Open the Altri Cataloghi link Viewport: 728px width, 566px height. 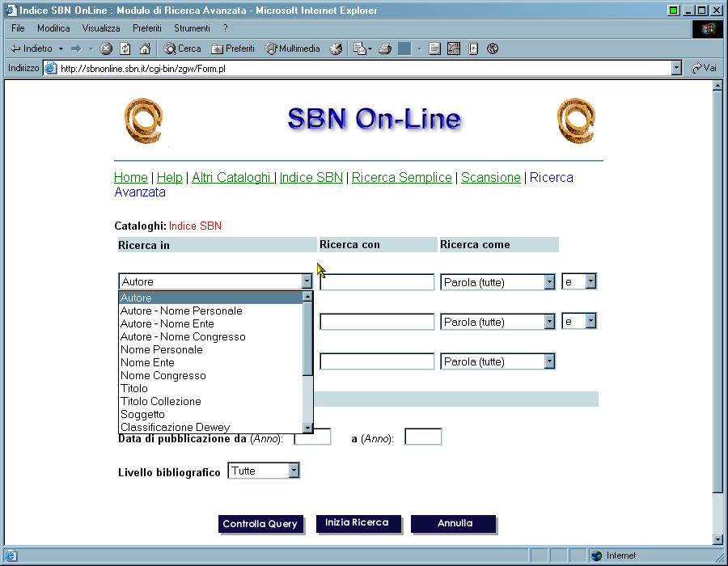coord(231,178)
